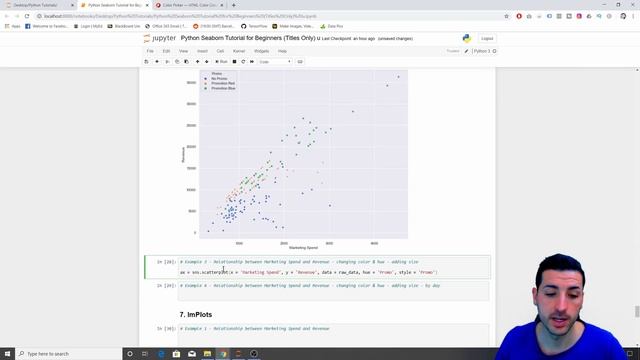The image size is (640, 360).
Task: Open a new browser tab
Action: point(233,5)
